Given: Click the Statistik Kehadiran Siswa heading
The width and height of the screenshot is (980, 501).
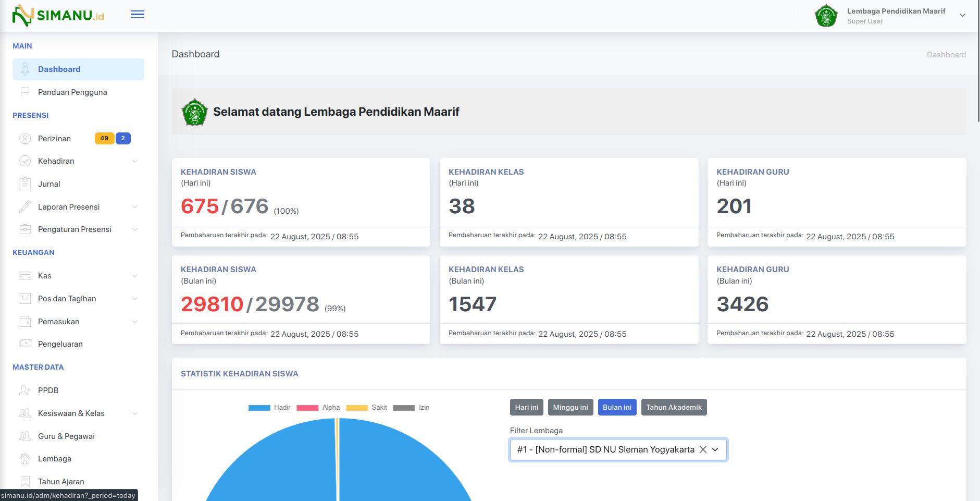Looking at the screenshot, I should [240, 374].
